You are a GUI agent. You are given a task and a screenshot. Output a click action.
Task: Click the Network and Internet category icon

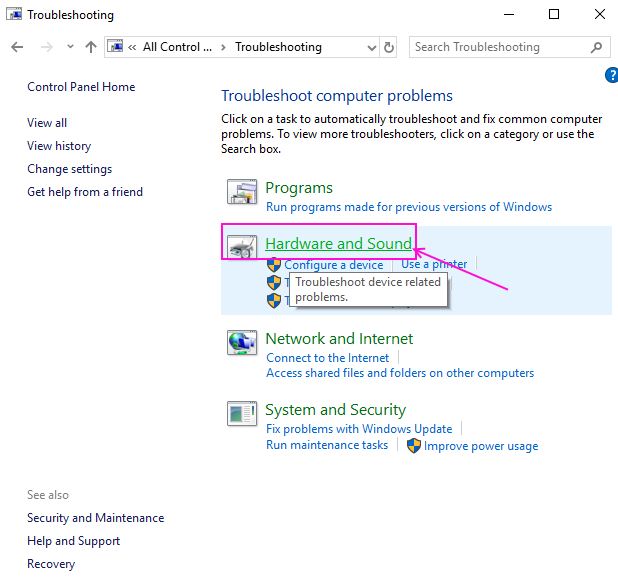[x=242, y=342]
